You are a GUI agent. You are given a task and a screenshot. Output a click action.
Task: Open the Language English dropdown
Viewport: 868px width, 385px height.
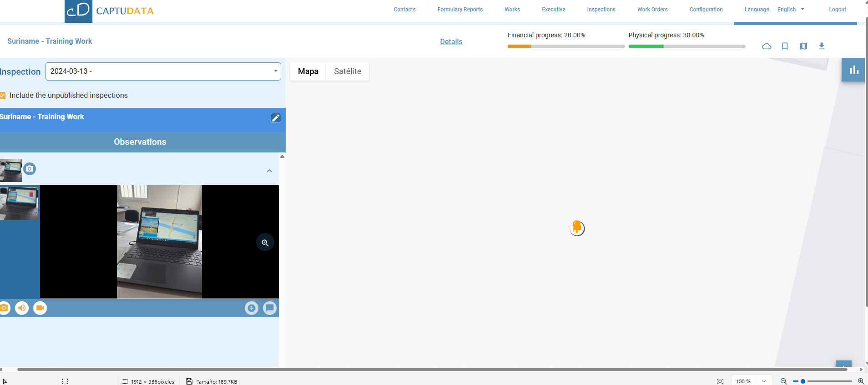pos(791,10)
